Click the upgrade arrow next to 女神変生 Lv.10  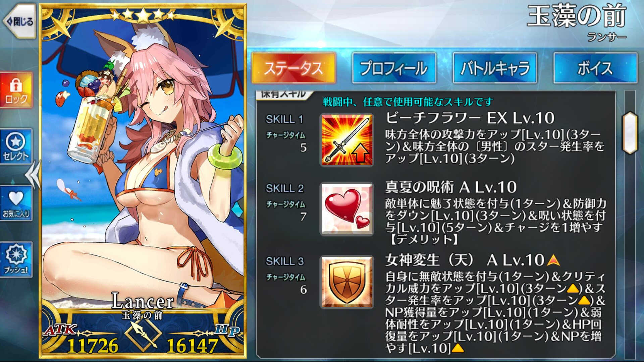[553, 260]
